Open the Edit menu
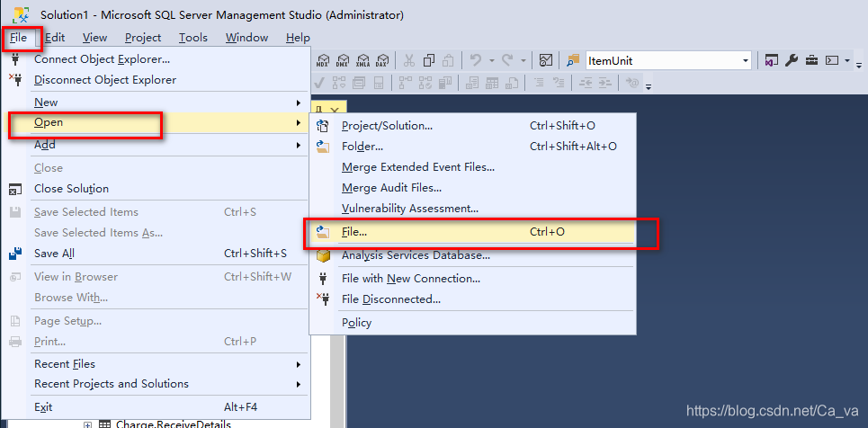The image size is (868, 428). [55, 38]
